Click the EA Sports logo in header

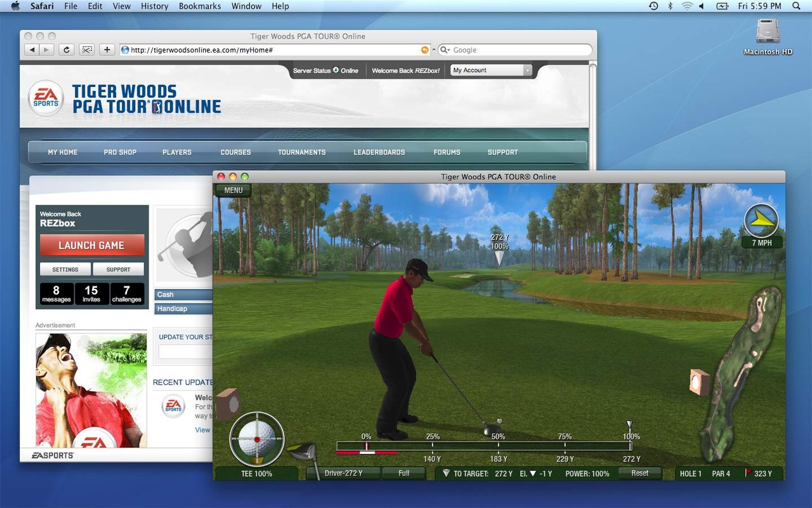[x=46, y=98]
